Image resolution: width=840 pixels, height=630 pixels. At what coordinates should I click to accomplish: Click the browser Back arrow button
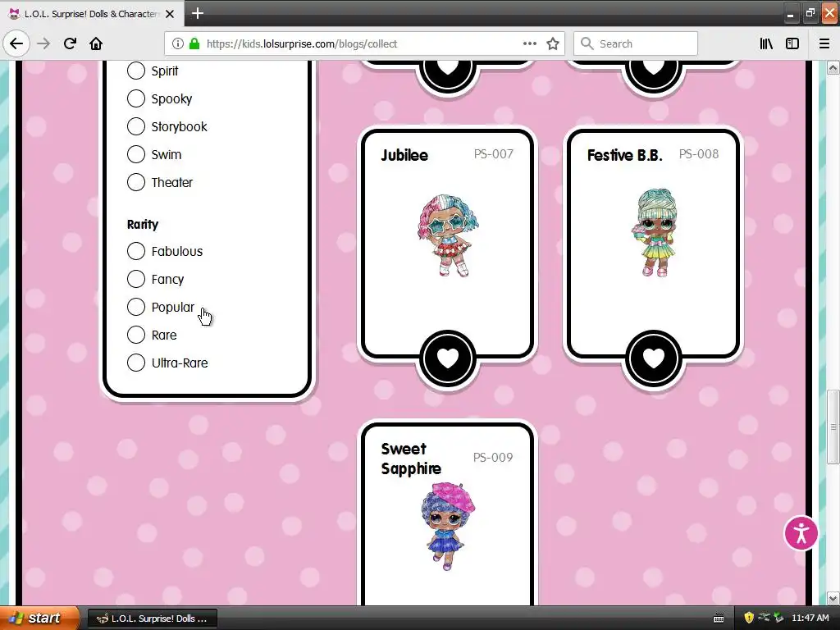16,43
